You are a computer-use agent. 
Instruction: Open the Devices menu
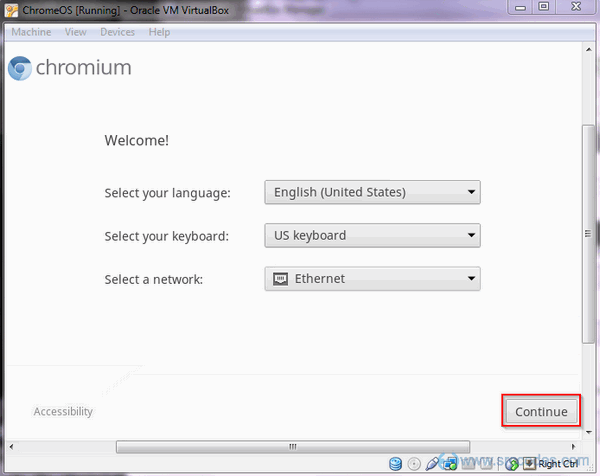pos(117,32)
